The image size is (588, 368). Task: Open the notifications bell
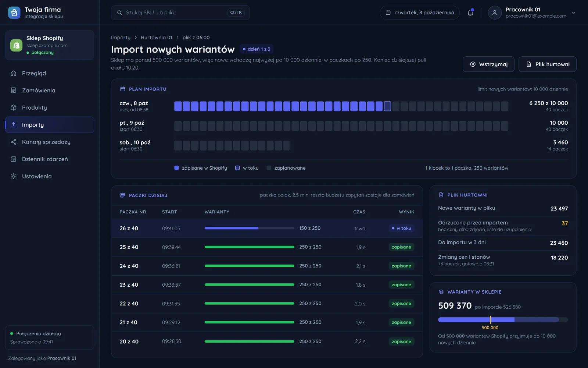(470, 13)
